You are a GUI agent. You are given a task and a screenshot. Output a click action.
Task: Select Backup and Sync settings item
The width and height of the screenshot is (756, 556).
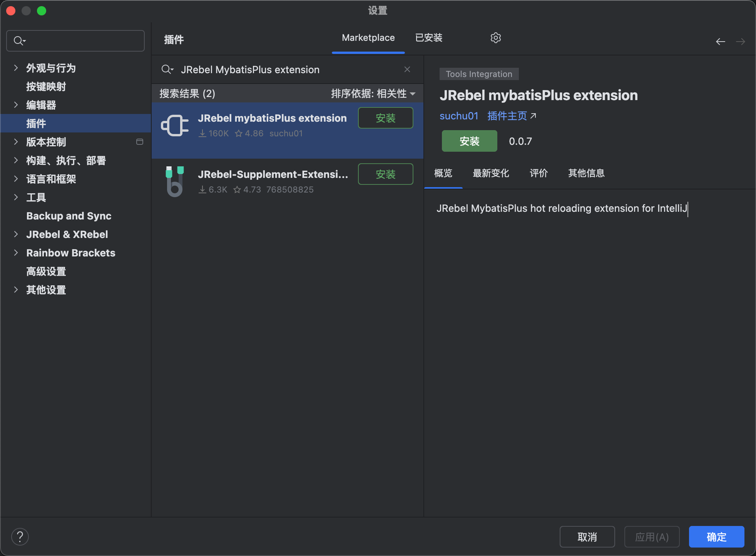point(69,216)
